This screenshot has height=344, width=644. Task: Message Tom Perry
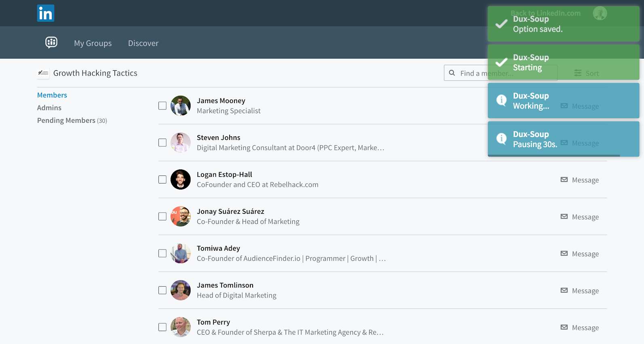click(x=580, y=328)
